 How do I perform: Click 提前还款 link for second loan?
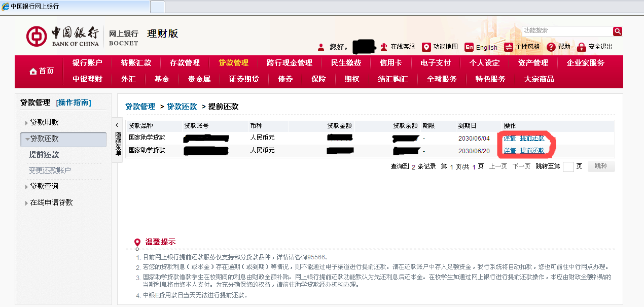coord(532,151)
